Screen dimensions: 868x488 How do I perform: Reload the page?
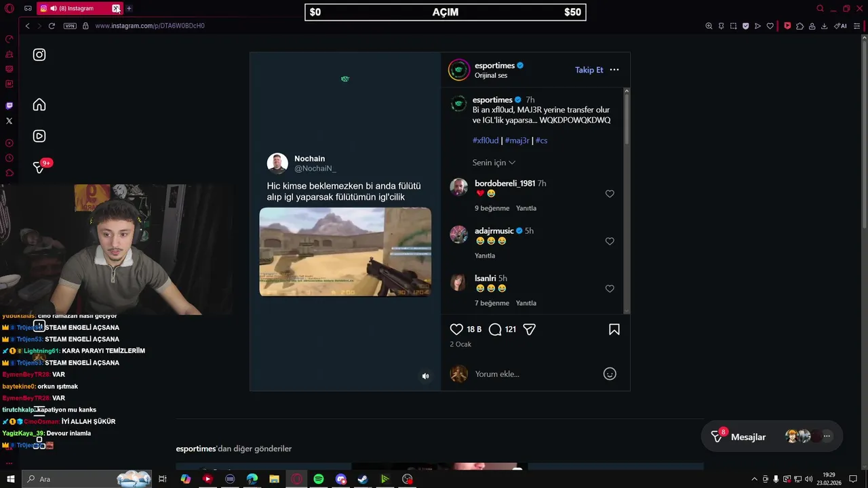click(x=52, y=26)
